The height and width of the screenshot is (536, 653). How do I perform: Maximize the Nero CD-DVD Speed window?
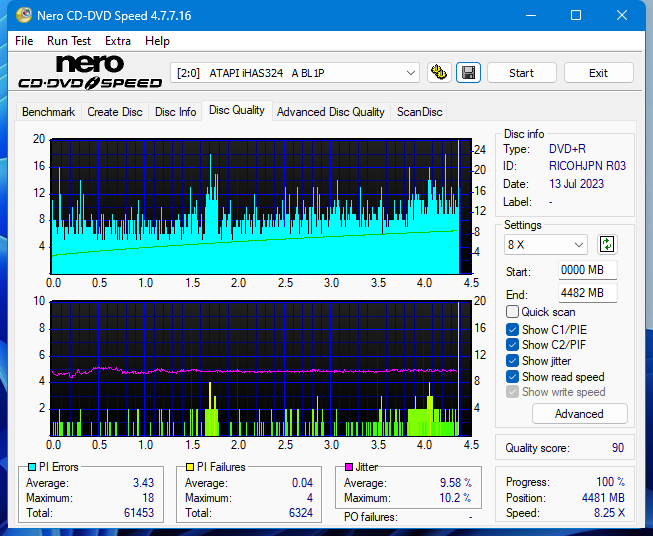pos(576,15)
